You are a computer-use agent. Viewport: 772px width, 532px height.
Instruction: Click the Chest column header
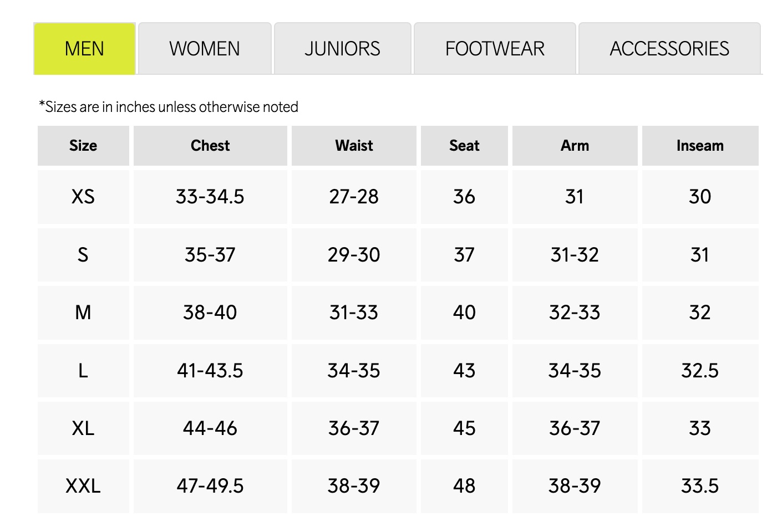pyautogui.click(x=210, y=146)
